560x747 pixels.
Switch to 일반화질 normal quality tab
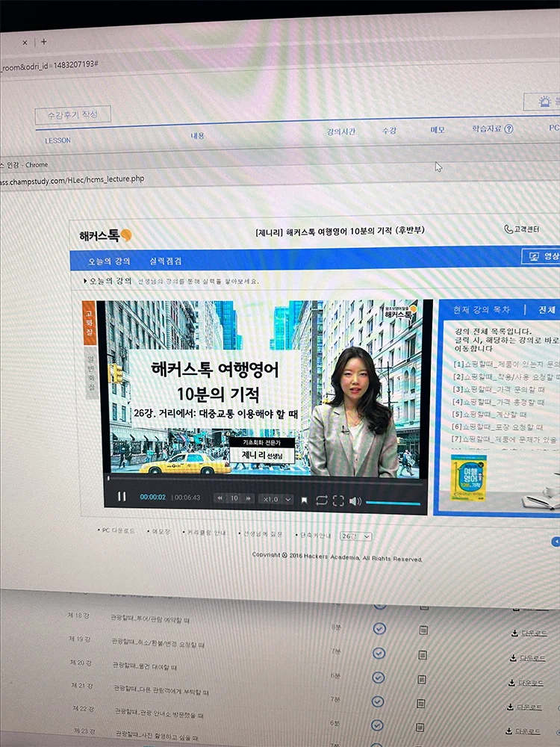click(90, 373)
